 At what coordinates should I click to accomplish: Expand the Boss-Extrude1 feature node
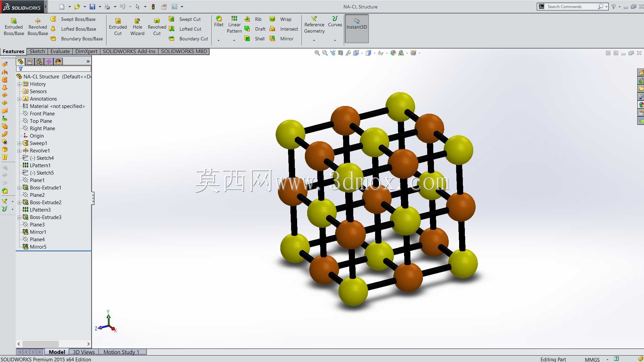point(19,188)
